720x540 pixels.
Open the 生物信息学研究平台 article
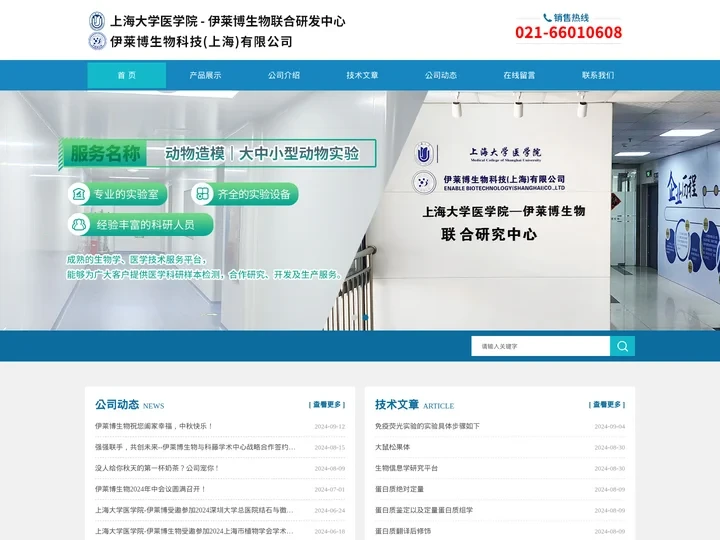pos(406,468)
